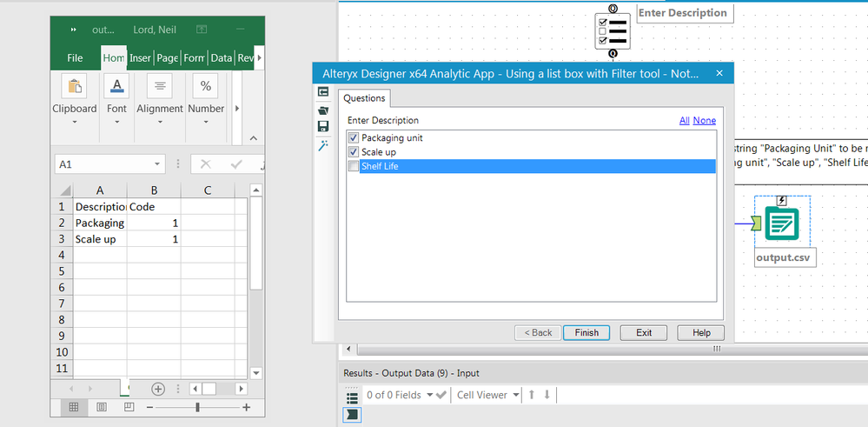
Task: Click the Font icon in Excel ribbon
Action: pyautogui.click(x=116, y=86)
